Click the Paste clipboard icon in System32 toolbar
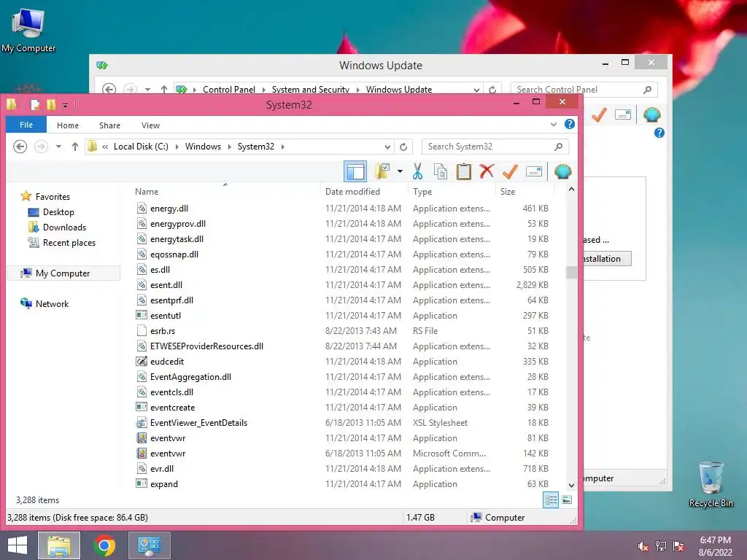Image resolution: width=747 pixels, height=560 pixels. [463, 171]
